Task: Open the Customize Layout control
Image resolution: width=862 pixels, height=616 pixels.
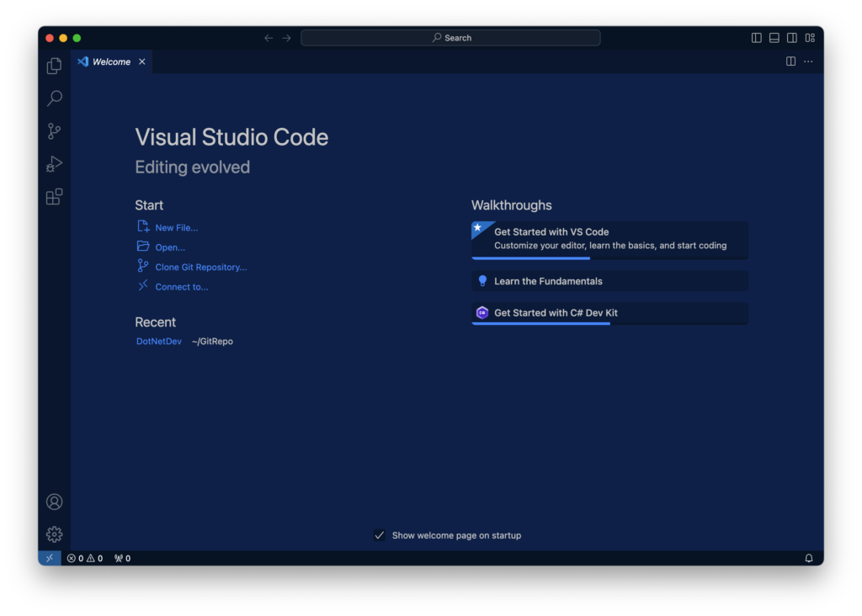Action: coord(810,37)
